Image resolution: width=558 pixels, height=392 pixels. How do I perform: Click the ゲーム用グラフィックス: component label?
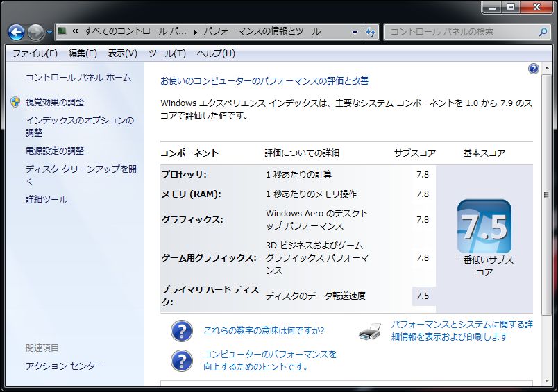click(x=209, y=258)
